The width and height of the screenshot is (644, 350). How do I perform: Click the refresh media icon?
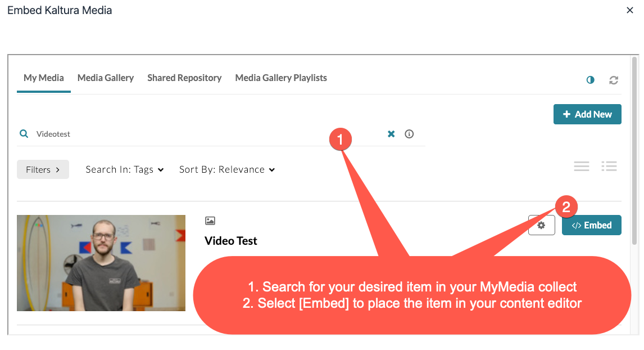click(x=614, y=80)
